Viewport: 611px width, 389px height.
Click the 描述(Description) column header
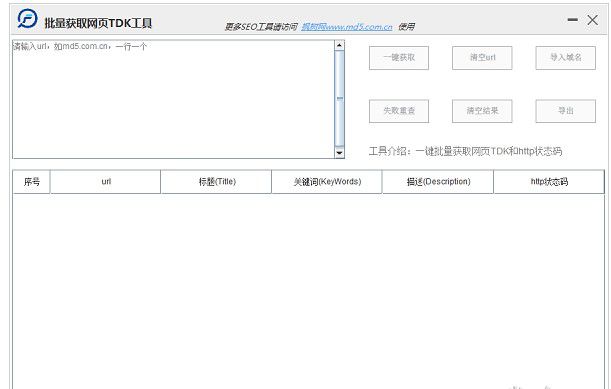tap(438, 182)
